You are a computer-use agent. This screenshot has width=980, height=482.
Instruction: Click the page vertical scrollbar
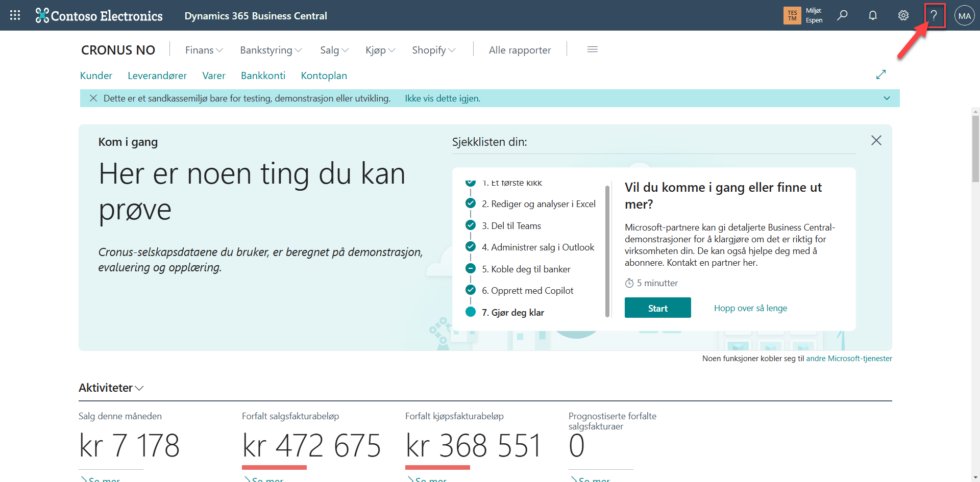pos(975,148)
